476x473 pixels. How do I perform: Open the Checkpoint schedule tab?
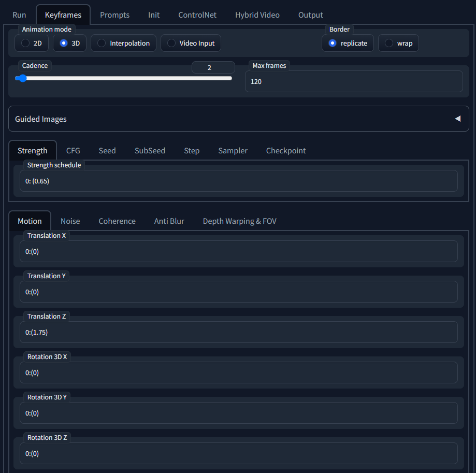coord(286,151)
